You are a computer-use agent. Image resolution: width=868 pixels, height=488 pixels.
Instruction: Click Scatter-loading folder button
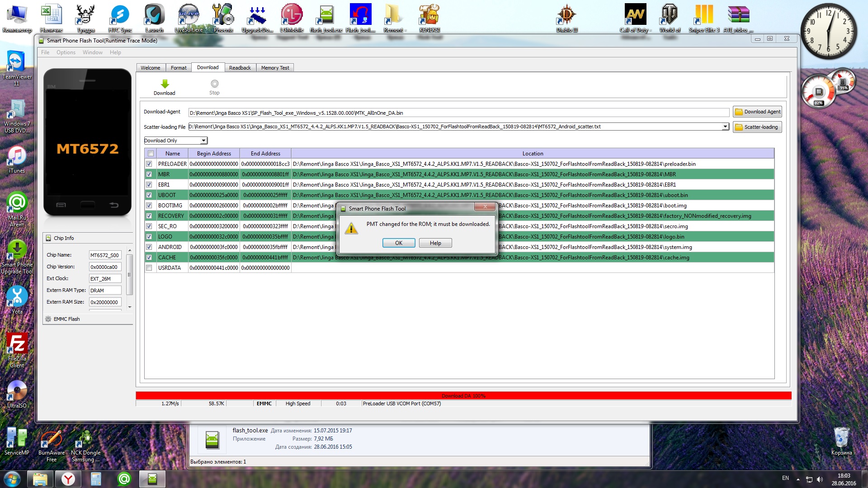coord(757,127)
